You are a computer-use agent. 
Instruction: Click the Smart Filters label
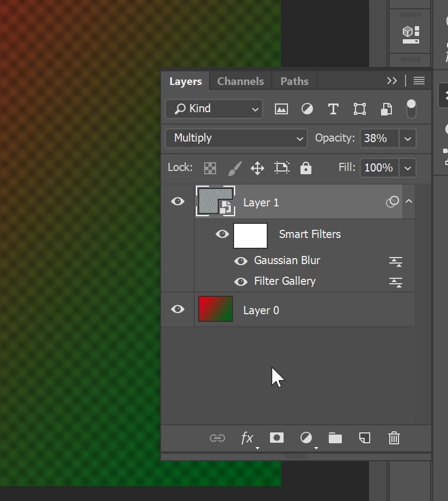(310, 234)
